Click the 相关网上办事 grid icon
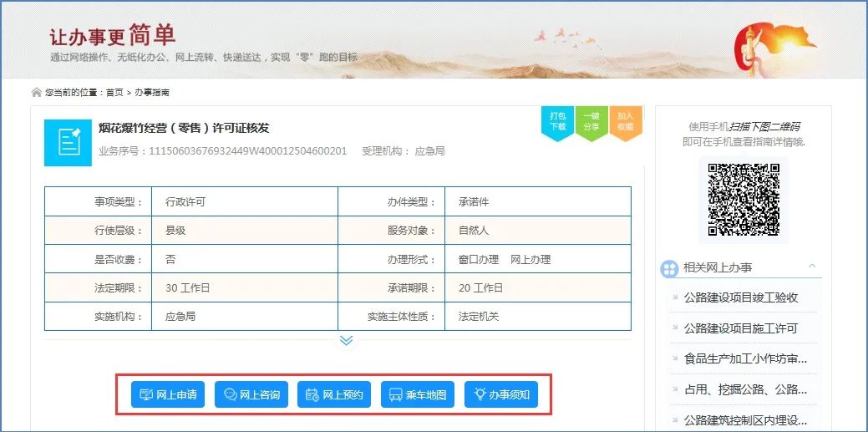Screen dimensions: 868x432 [x=669, y=268]
